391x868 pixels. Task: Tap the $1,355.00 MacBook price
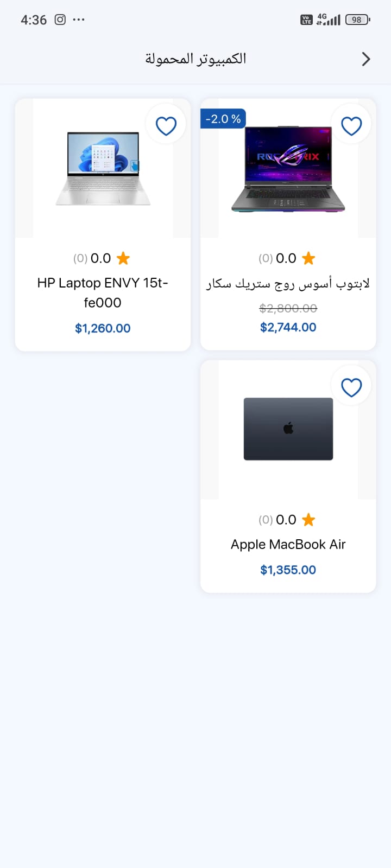coord(288,570)
